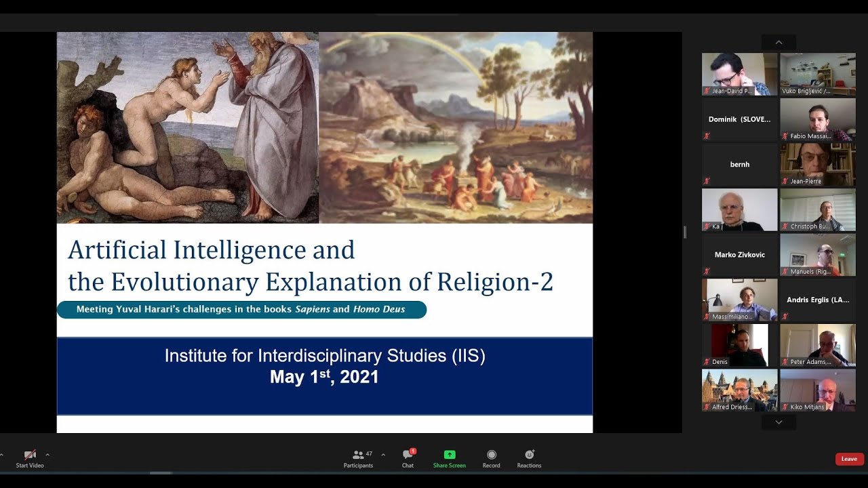This screenshot has width=868, height=488.
Task: Click the teal 'Meeting Yuval Harari's challenges' banner
Action: coord(241,310)
